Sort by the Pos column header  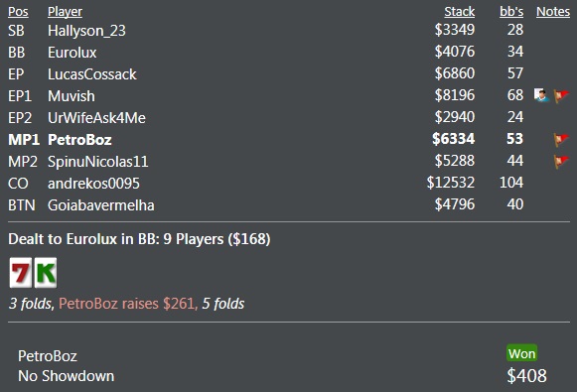tap(18, 11)
